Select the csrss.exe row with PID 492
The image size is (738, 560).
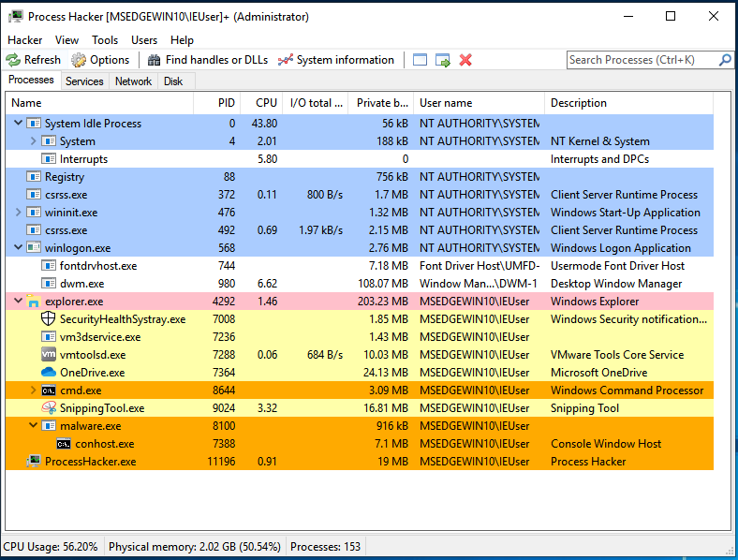[x=360, y=230]
